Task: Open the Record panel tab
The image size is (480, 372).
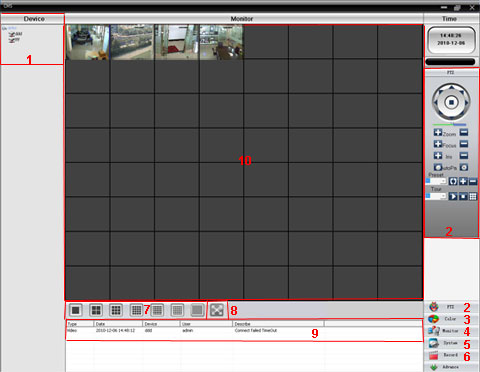Action: click(x=451, y=355)
